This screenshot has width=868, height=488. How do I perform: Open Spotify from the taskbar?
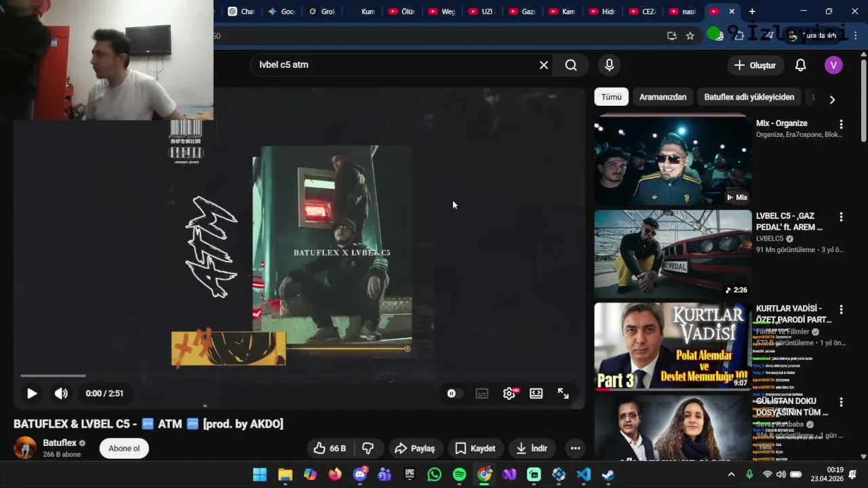pyautogui.click(x=459, y=474)
